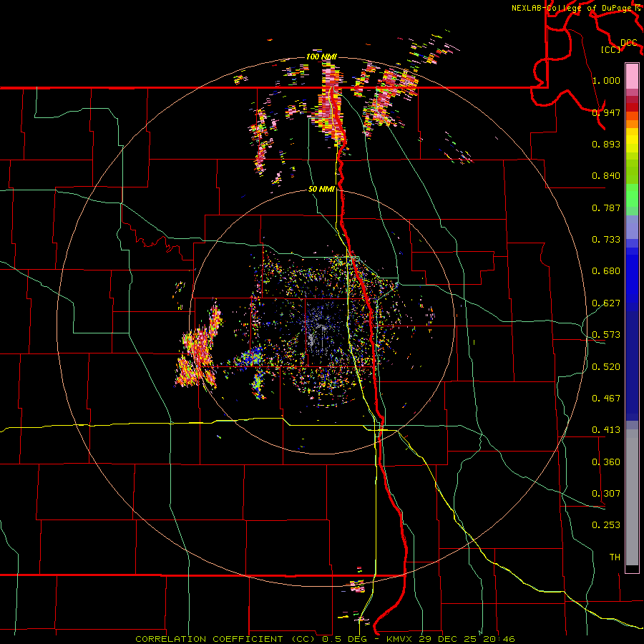Click the 0.307 scale value
Screen dimensions: 644x644
[606, 494]
